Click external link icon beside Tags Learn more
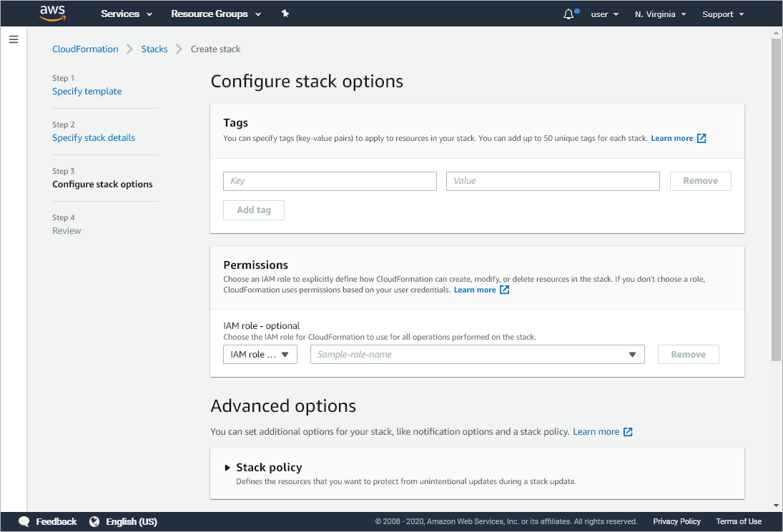Viewport: 783px width, 532px height. tap(701, 138)
